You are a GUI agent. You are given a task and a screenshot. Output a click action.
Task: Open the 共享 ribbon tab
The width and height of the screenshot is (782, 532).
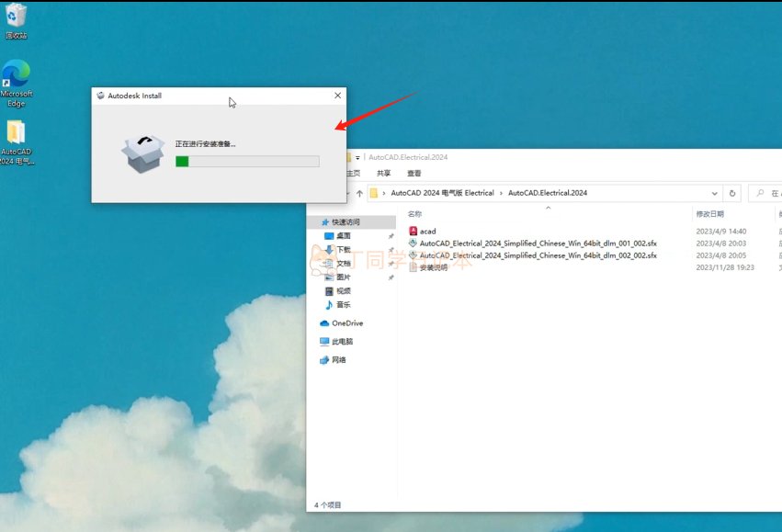pyautogui.click(x=383, y=173)
